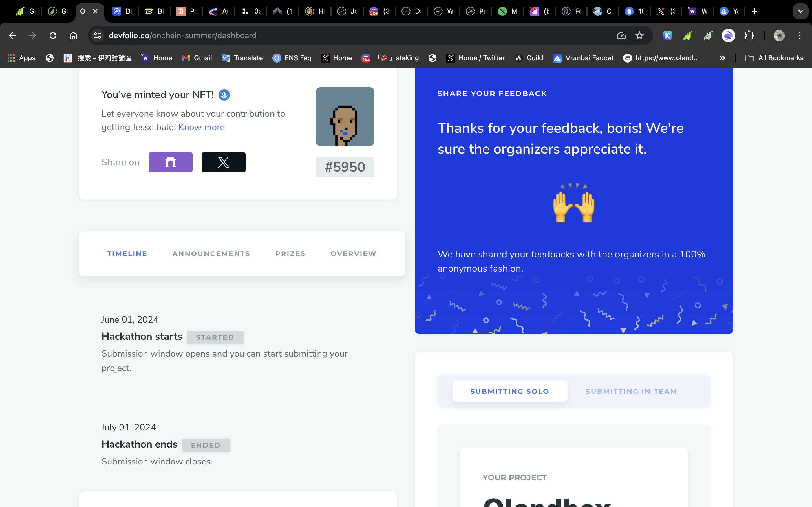Open Chrome three-dot menu
This screenshot has width=812, height=507.
800,35
